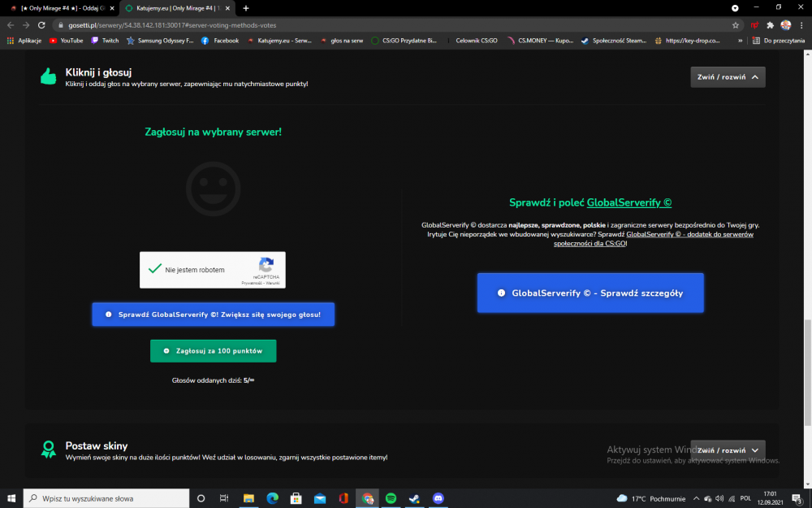Follow the GlobalServerify © heading link
The image size is (812, 508).
click(628, 202)
